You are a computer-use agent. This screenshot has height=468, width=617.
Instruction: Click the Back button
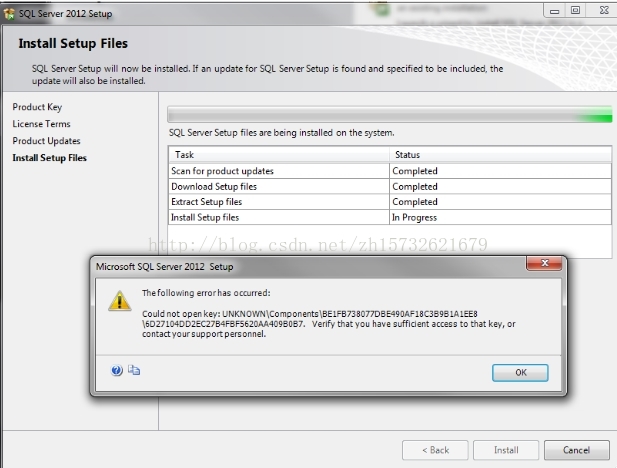[435, 450]
